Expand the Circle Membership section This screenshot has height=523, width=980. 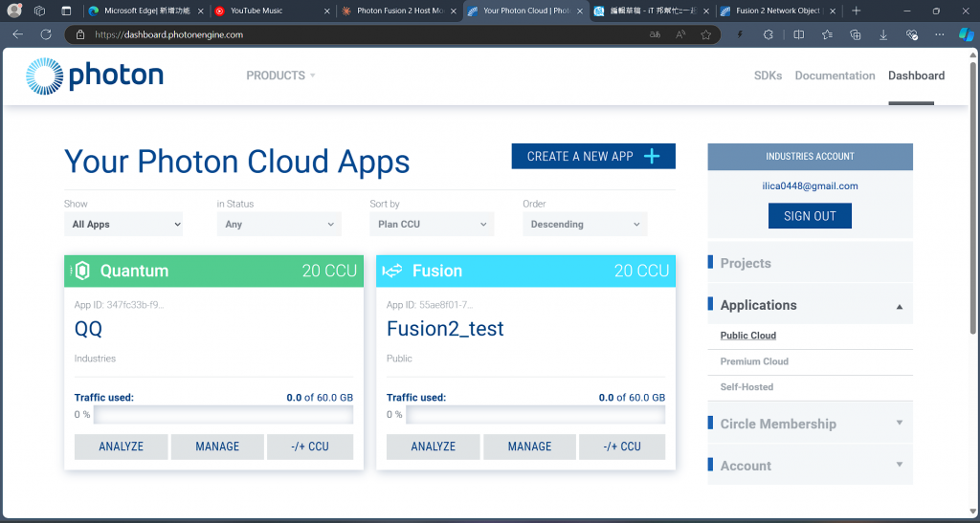810,424
